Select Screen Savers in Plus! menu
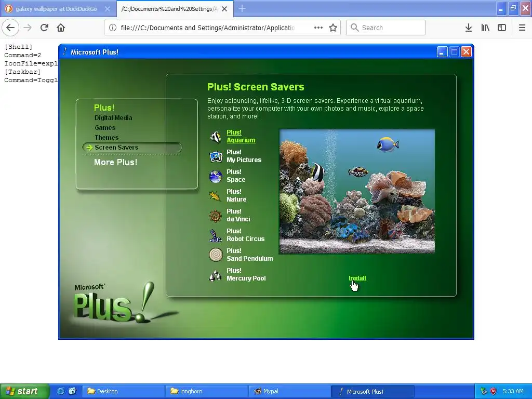Image resolution: width=532 pixels, height=399 pixels. point(116,147)
